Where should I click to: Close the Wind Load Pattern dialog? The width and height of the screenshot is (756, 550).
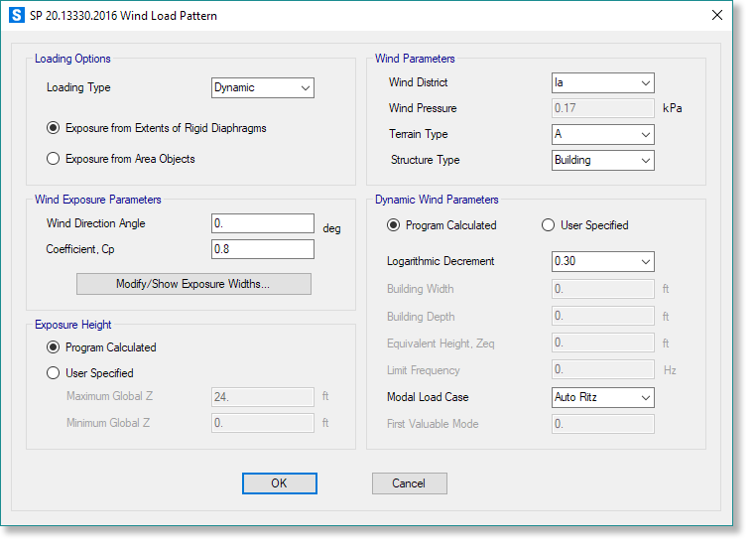(717, 16)
